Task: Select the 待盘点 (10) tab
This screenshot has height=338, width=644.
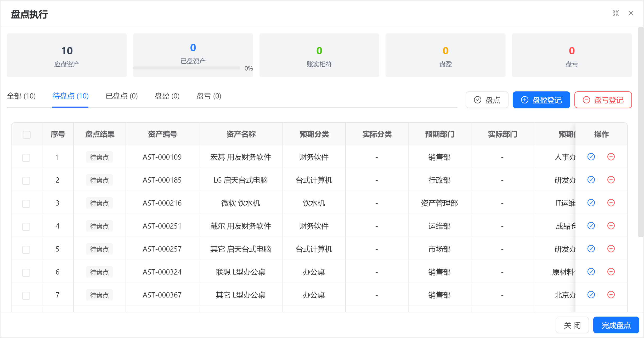Action: (70, 96)
